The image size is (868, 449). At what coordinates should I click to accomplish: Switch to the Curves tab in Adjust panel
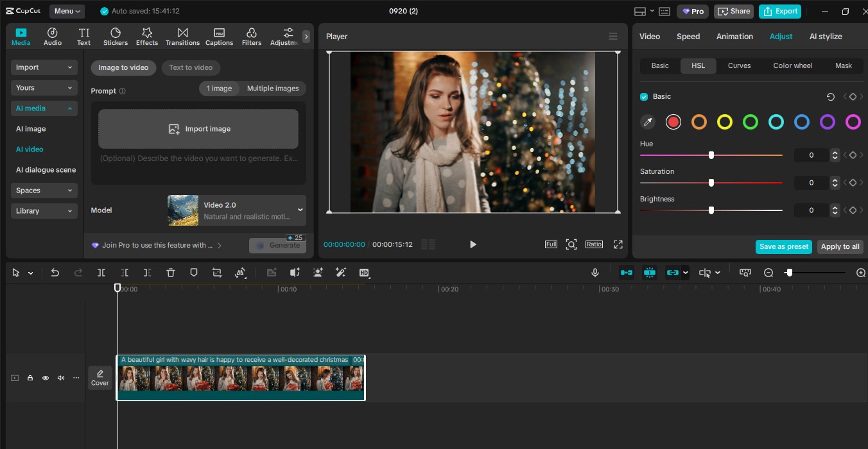[x=739, y=65]
